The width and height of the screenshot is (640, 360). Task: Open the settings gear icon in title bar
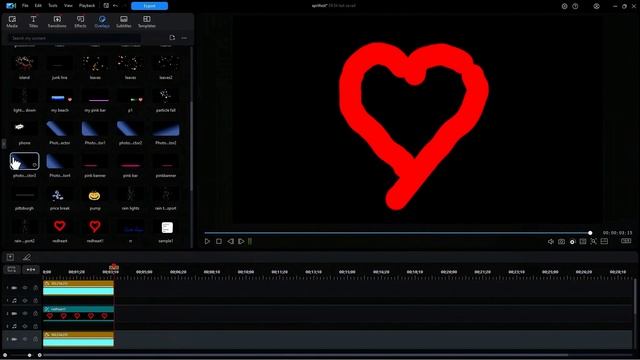(x=564, y=6)
